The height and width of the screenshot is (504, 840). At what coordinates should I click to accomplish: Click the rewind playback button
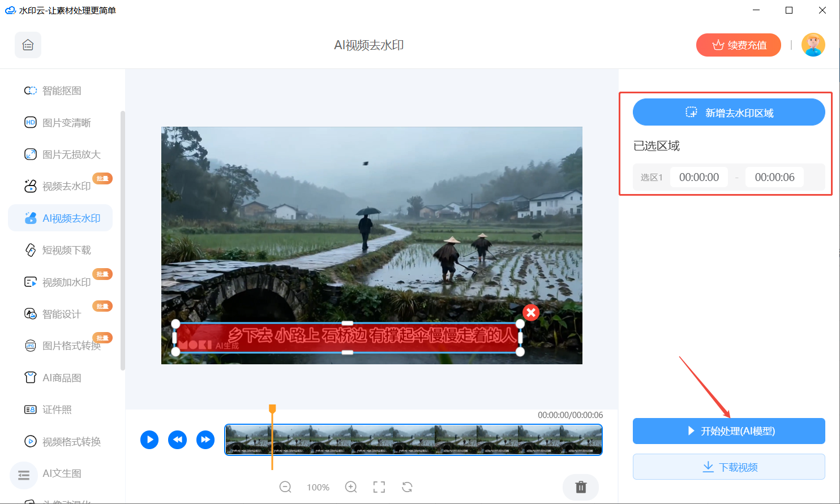[x=177, y=440]
